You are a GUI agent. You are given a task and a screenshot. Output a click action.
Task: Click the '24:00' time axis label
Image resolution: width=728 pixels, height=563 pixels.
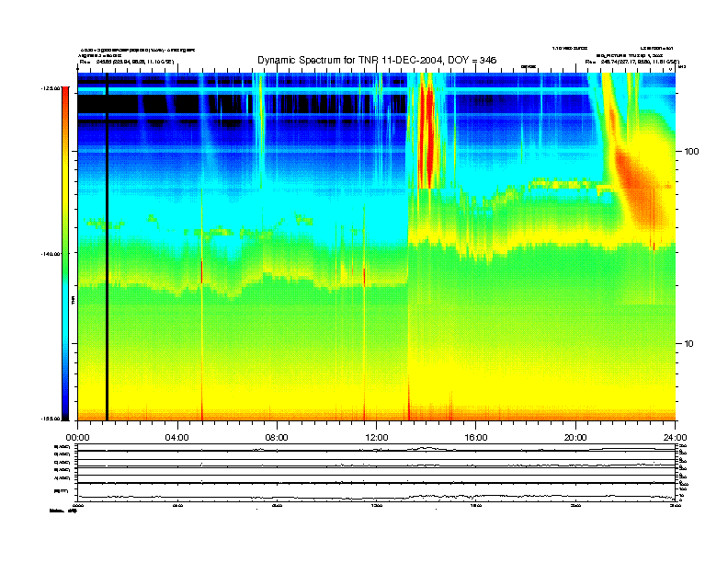(x=675, y=438)
